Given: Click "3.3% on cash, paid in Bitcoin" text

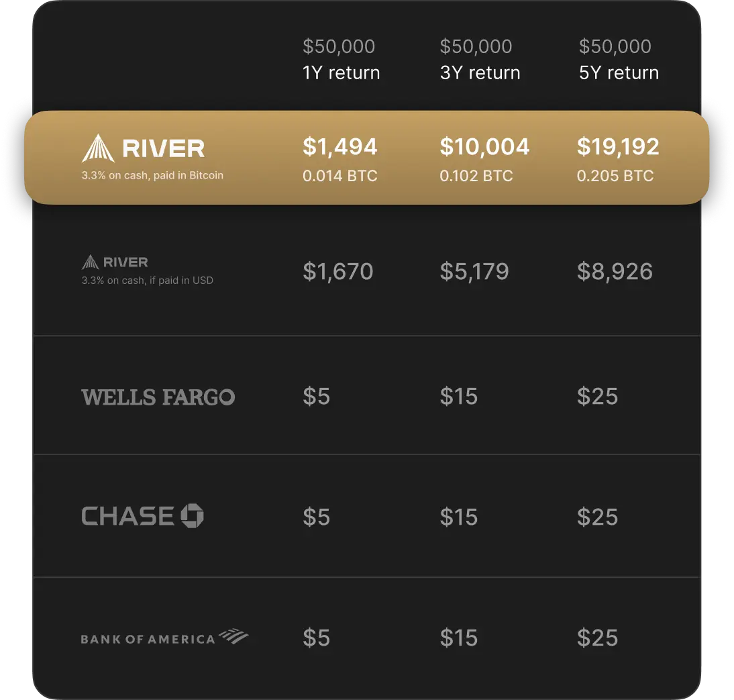Looking at the screenshot, I should (152, 175).
